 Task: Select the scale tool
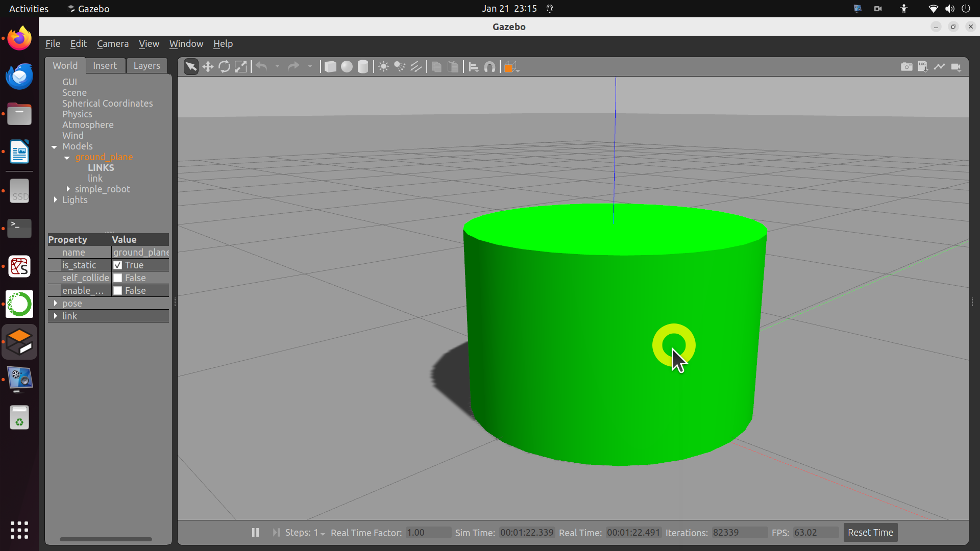pos(240,66)
